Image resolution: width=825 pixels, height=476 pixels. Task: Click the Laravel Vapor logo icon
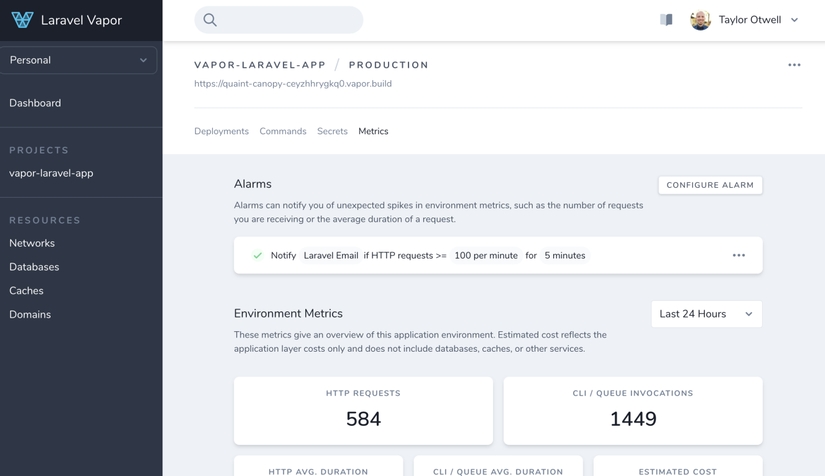[x=22, y=20]
